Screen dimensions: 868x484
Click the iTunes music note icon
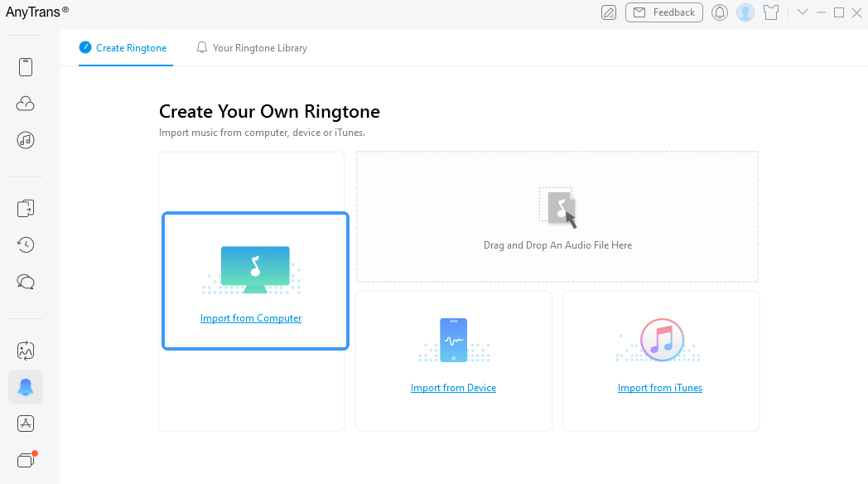point(662,340)
